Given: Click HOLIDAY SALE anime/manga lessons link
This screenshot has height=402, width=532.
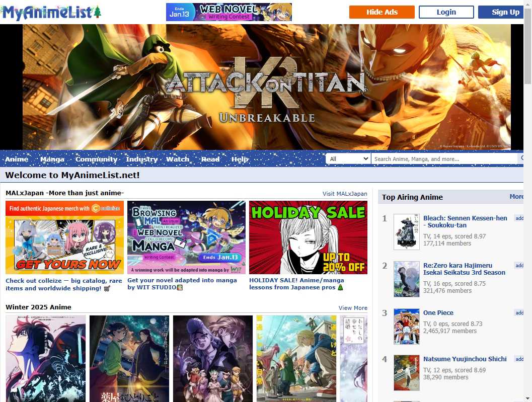Looking at the screenshot, I should click(296, 284).
